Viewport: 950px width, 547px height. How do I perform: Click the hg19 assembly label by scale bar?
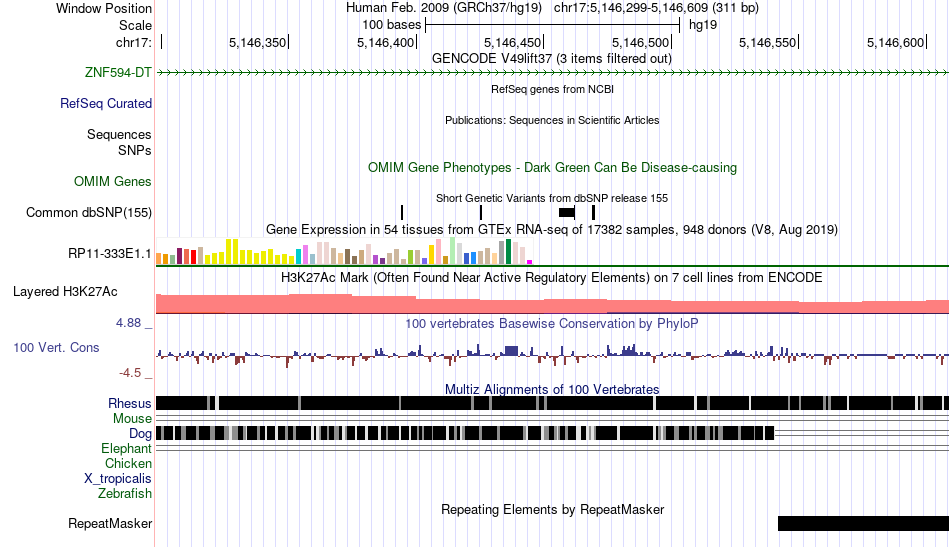point(703,25)
